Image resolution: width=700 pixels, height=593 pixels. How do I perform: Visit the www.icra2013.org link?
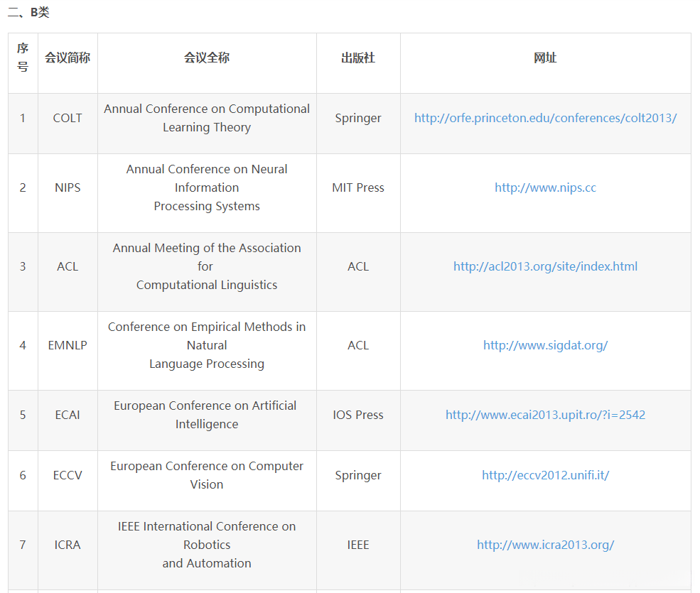pos(545,545)
